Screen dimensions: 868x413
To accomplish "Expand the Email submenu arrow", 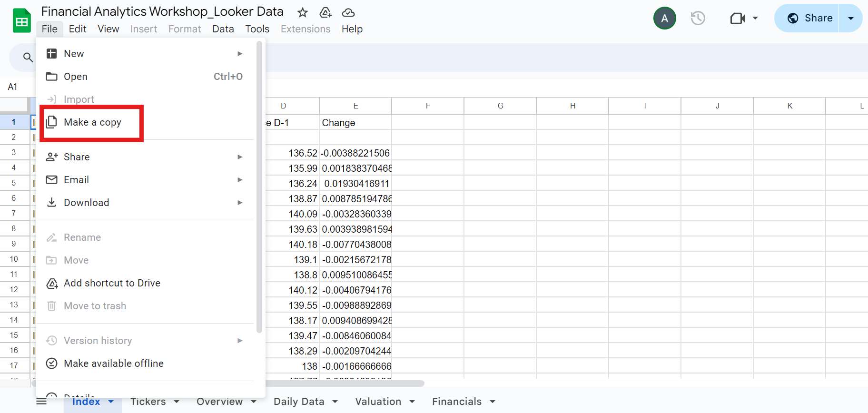I will tap(240, 180).
